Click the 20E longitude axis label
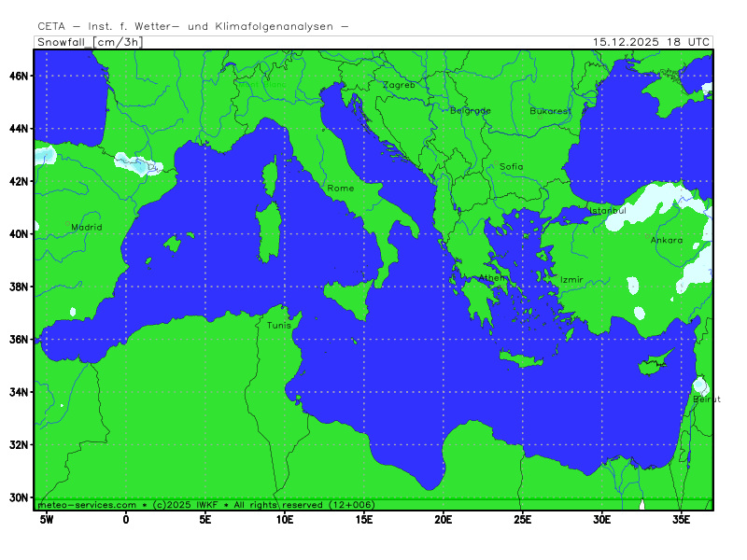 point(443,519)
